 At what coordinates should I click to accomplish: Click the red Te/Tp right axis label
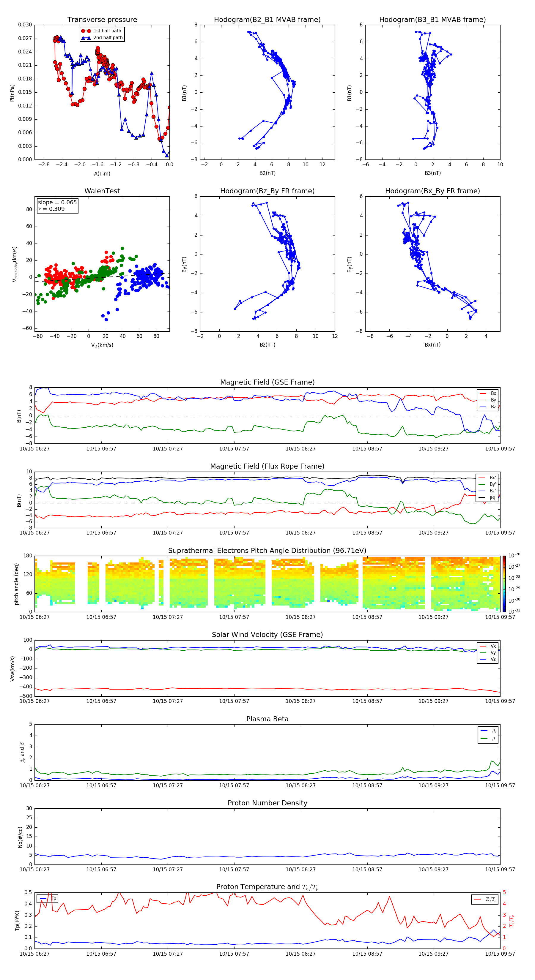click(512, 921)
